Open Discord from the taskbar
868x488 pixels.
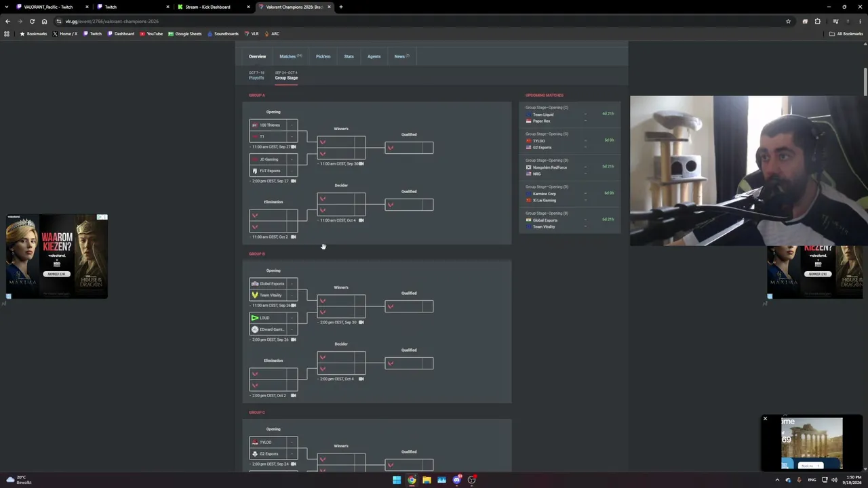457,480
